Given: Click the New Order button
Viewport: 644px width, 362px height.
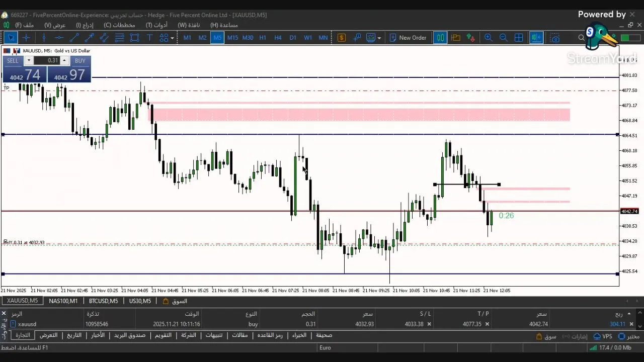Looking at the screenshot, I should point(408,38).
